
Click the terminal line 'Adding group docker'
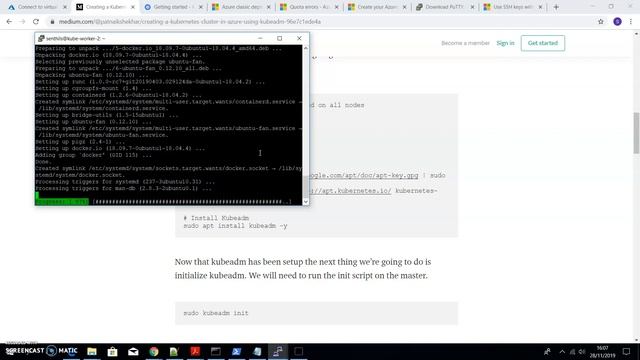click(x=93, y=155)
